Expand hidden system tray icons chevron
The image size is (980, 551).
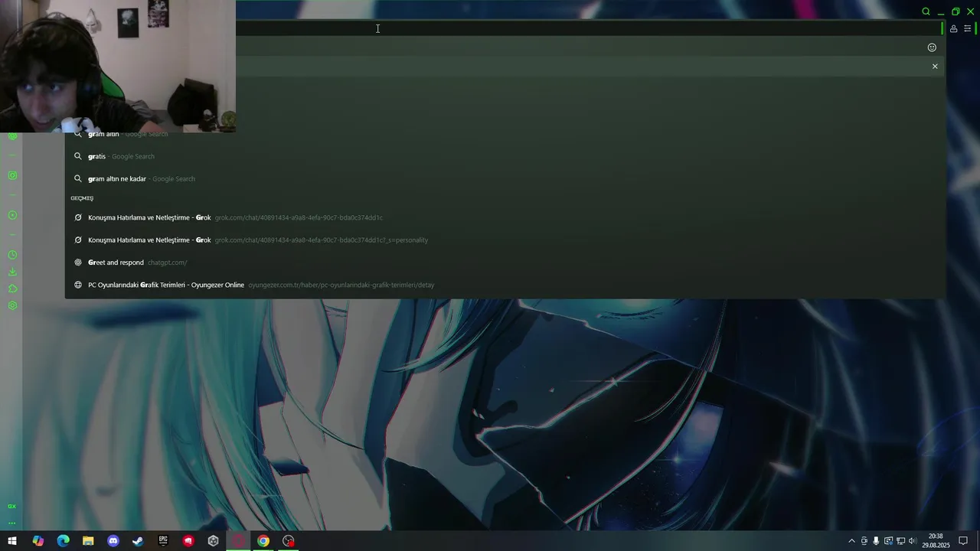pyautogui.click(x=851, y=541)
